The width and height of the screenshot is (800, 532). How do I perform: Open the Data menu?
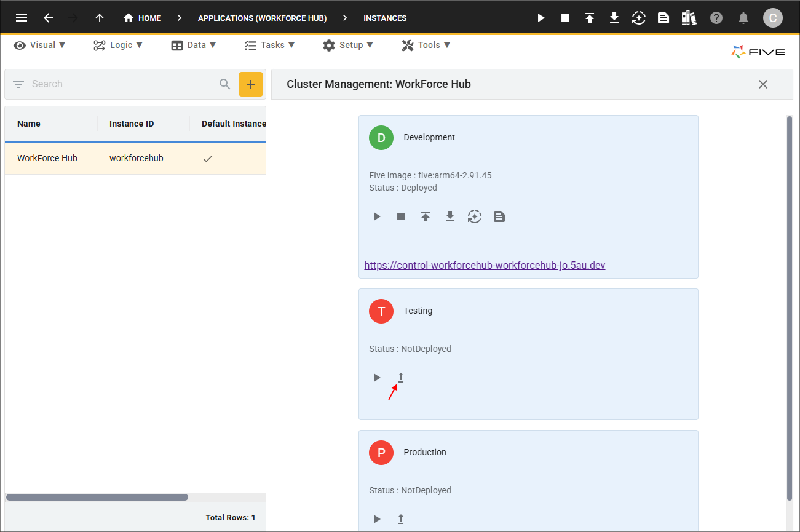click(194, 45)
